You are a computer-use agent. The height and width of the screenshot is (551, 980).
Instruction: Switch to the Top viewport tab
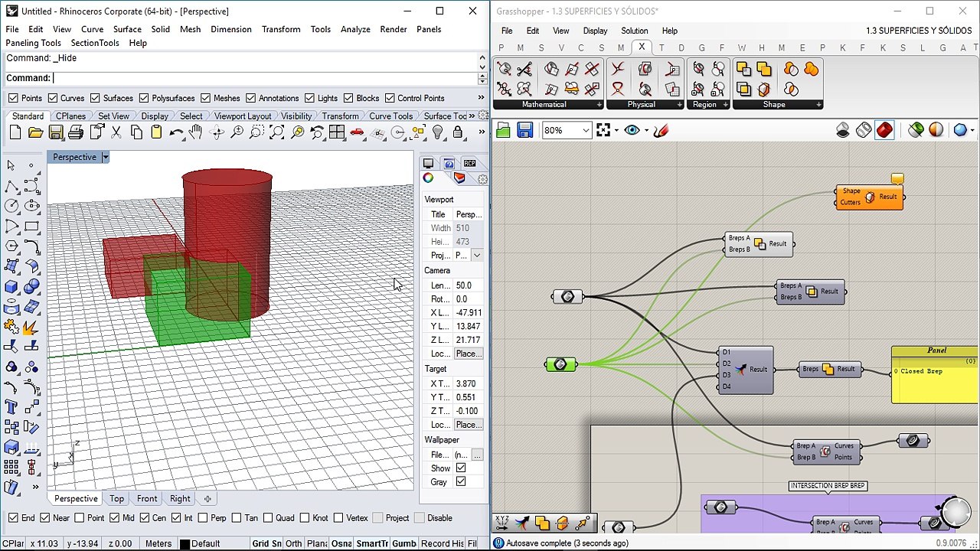tap(116, 499)
